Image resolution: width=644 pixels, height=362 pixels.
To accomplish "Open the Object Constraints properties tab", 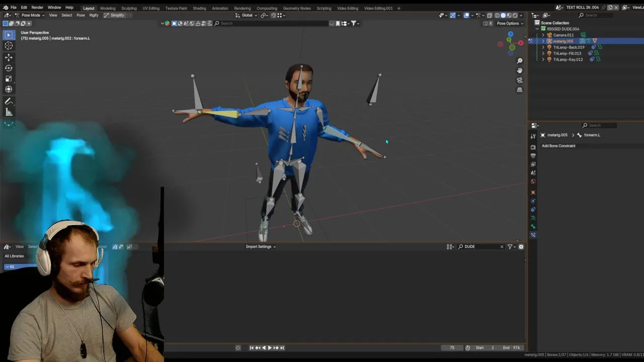I will tap(533, 210).
